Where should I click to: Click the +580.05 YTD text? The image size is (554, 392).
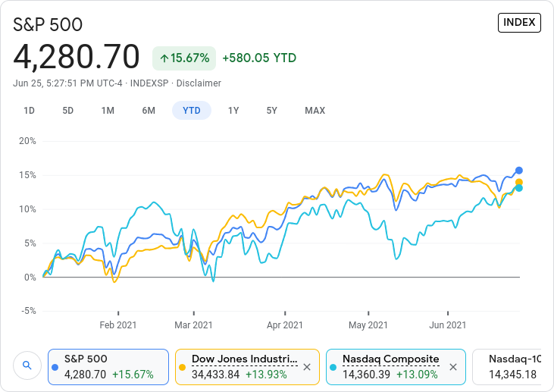click(x=259, y=58)
